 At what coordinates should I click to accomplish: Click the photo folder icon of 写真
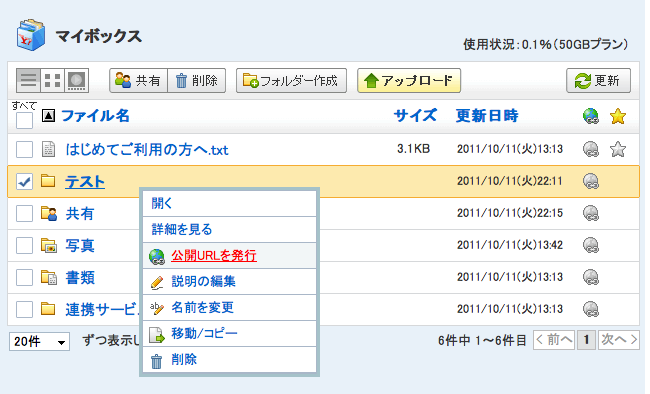49,245
